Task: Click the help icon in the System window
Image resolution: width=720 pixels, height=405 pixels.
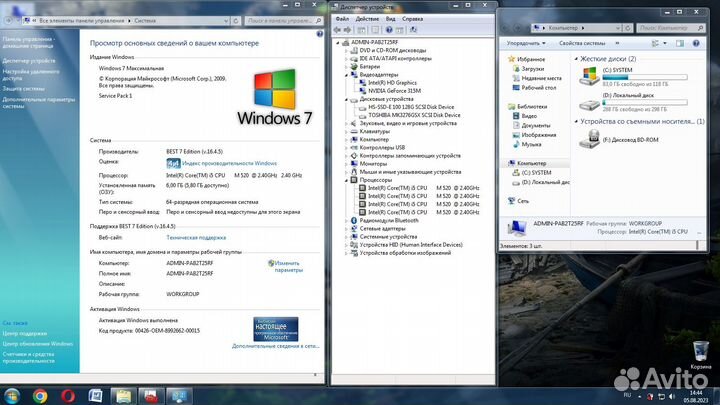Action: (x=320, y=34)
